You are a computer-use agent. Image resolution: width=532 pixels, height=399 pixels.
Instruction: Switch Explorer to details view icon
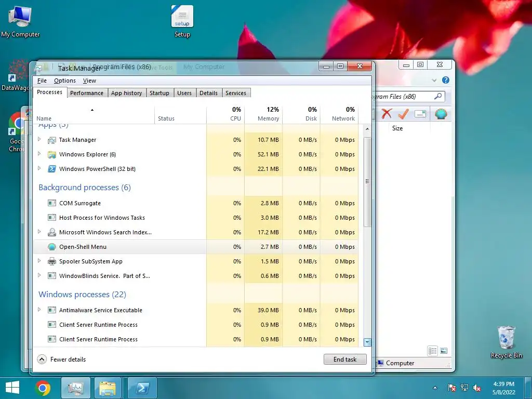[433, 351]
